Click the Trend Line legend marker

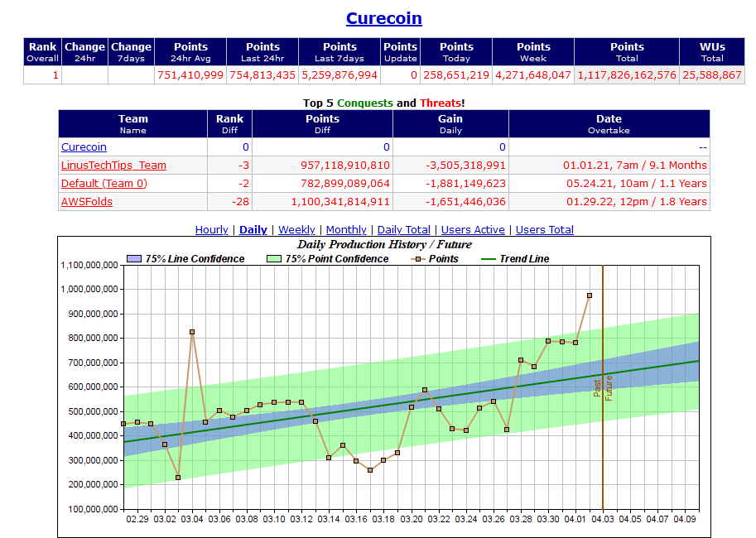pos(489,259)
